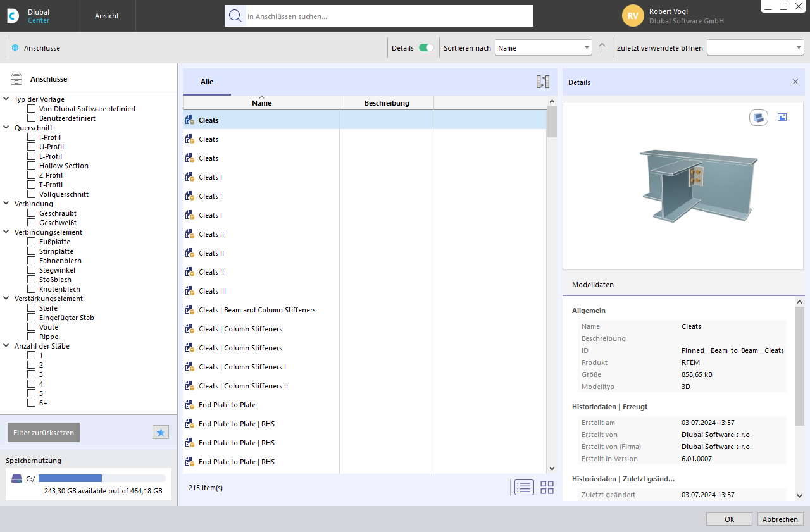Click icon of Cleats | Column Stiffeners I
The image size is (810, 532).
189,367
